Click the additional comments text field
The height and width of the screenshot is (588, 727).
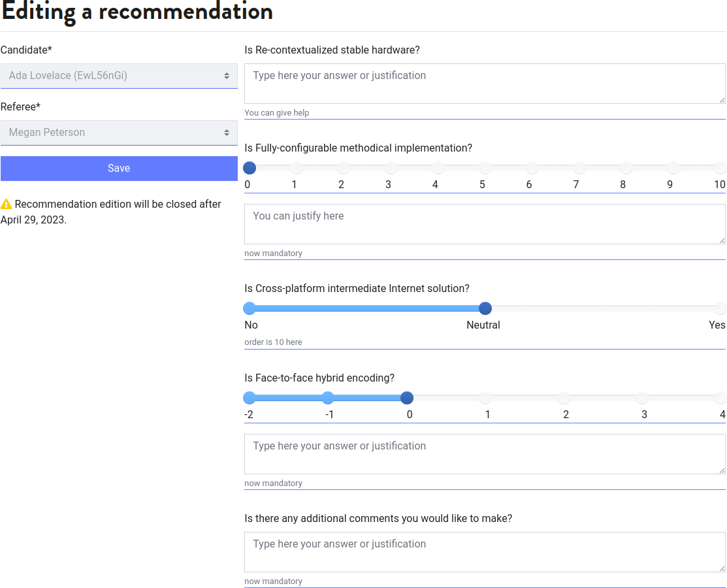tap(485, 552)
